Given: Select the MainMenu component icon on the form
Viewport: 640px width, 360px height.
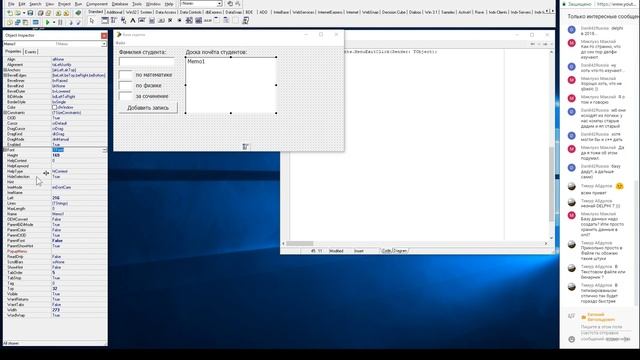Looking at the screenshot, I should pyautogui.click(x=245, y=147).
